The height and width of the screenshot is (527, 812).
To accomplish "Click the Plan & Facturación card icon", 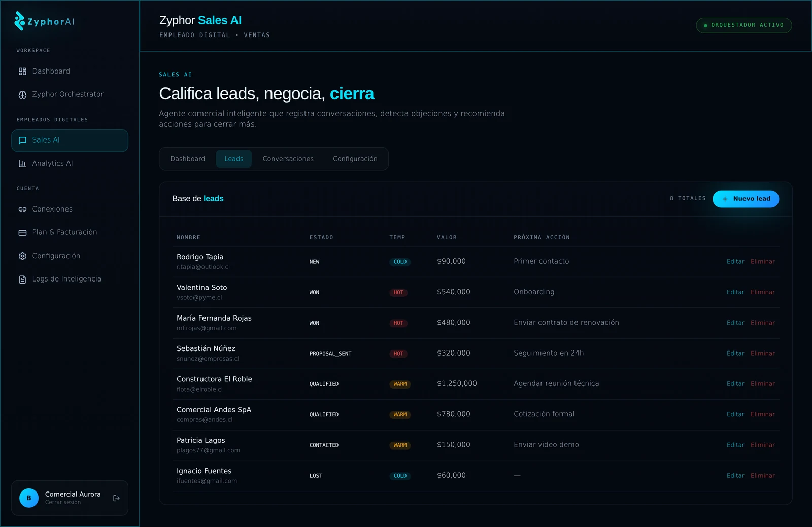I will (x=22, y=233).
